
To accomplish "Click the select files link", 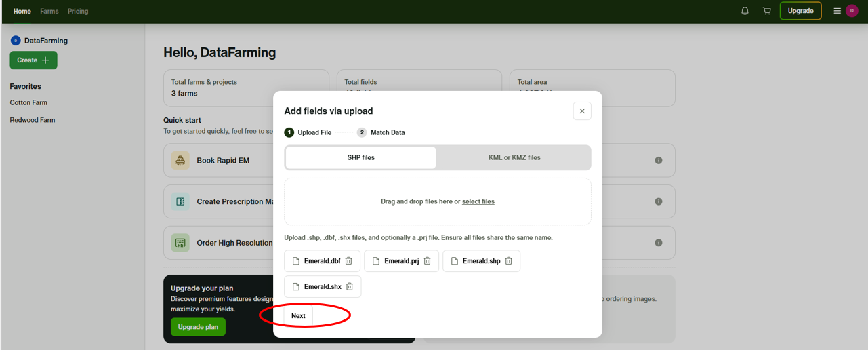I will click(x=478, y=201).
